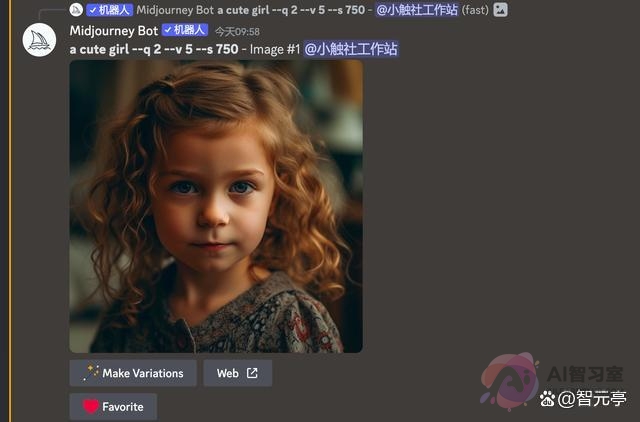Click the bold prompt text in main message
Screen dimensions: 640x422
tap(153, 48)
